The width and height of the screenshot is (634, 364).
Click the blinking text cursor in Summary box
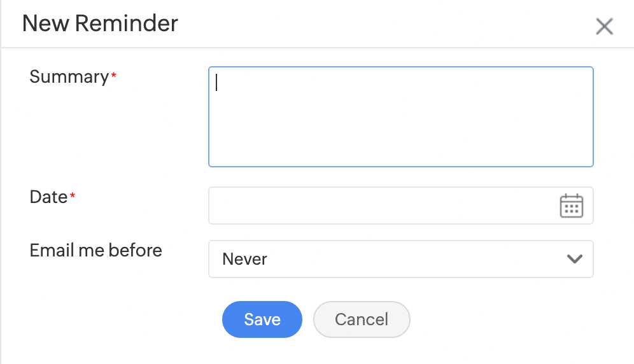click(217, 83)
